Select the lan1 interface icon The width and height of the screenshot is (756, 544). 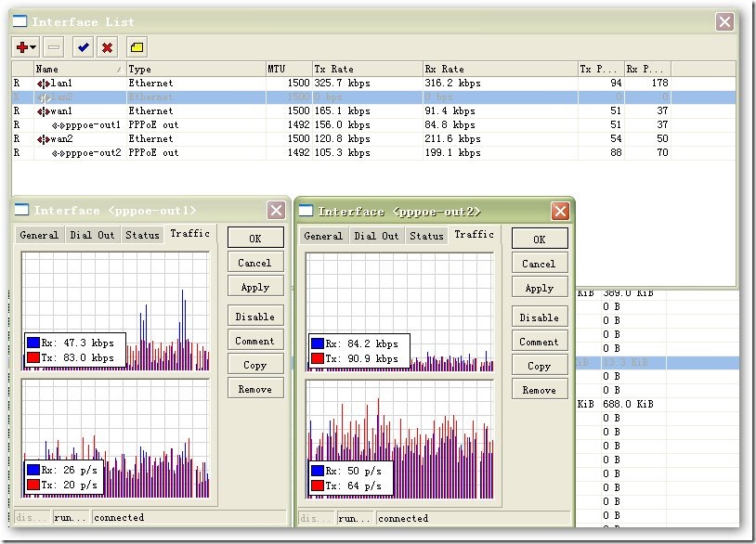coord(43,84)
